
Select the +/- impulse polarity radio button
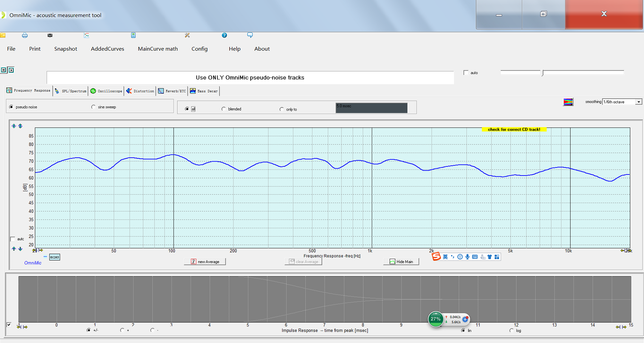point(89,330)
